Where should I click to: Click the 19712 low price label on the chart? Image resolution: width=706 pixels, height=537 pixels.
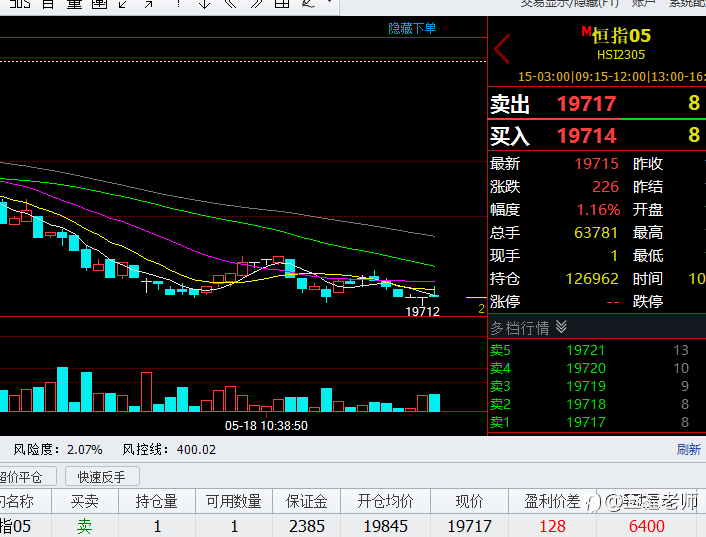coord(422,311)
